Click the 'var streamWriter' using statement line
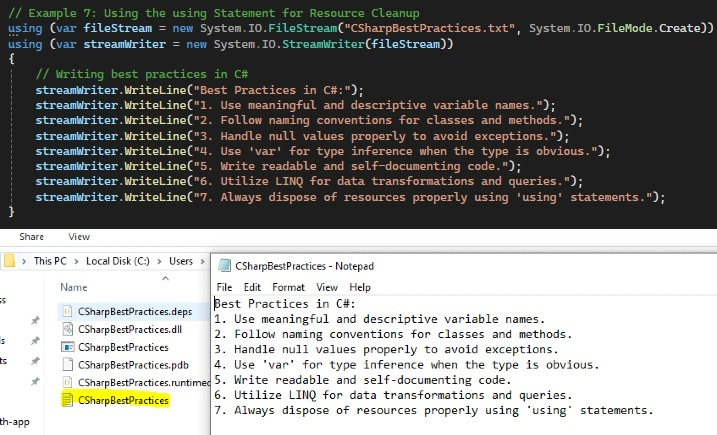Image resolution: width=717 pixels, height=435 pixels. [230, 44]
